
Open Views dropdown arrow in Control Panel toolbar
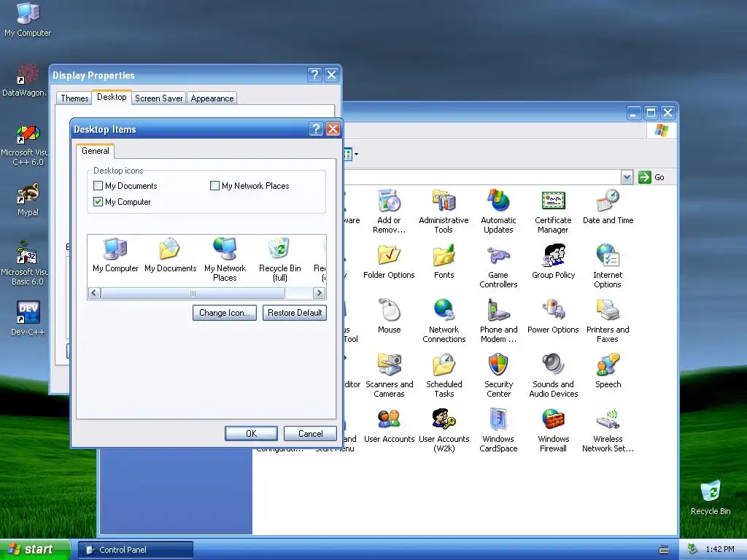click(356, 155)
